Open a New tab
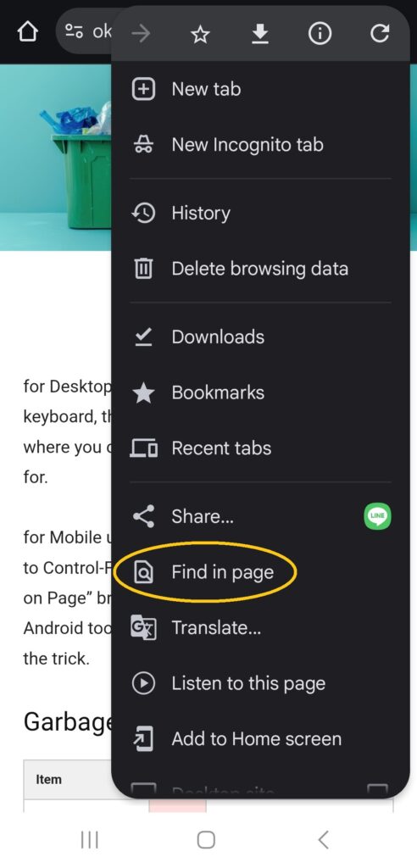Screen dimensions: 417x868 point(260,89)
